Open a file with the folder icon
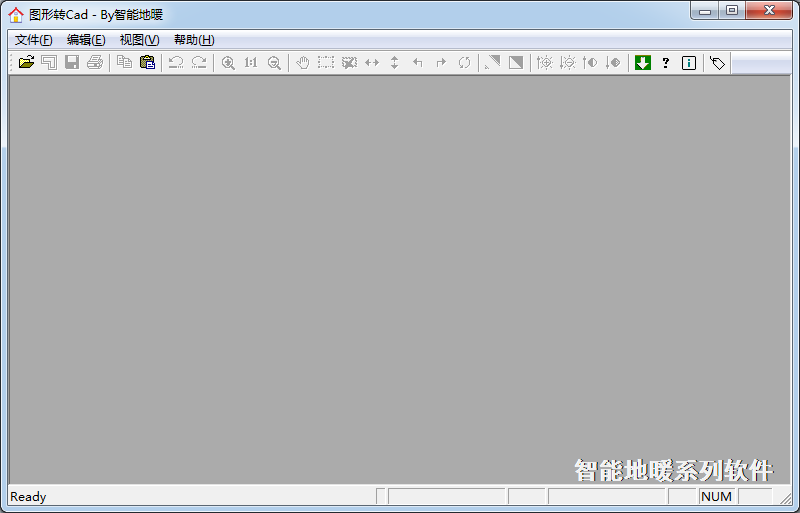 point(26,62)
